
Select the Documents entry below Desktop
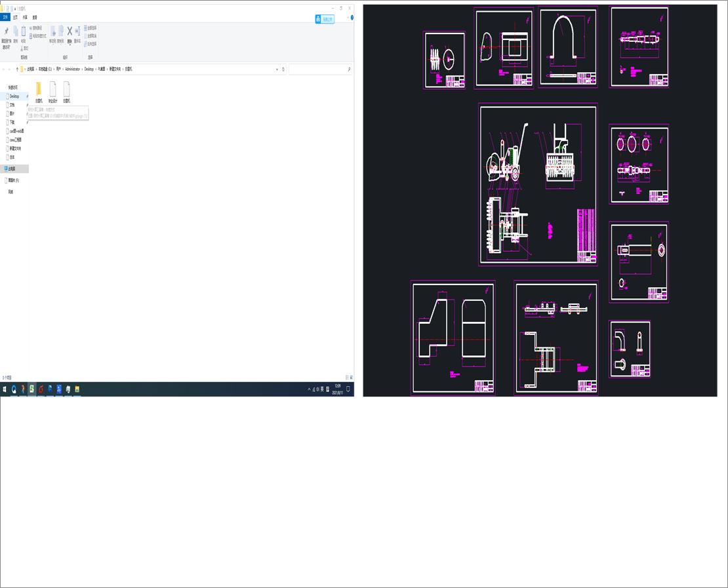click(x=12, y=105)
